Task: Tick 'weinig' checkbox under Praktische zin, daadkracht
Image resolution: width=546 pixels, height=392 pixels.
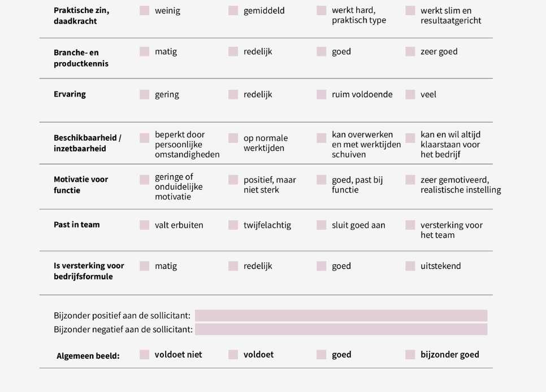Action: tap(145, 11)
